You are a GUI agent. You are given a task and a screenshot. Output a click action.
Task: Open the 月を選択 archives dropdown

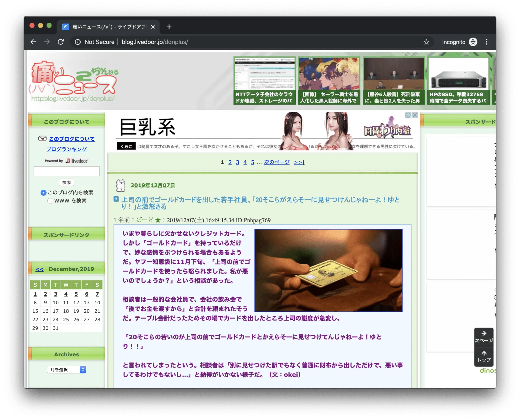67,370
